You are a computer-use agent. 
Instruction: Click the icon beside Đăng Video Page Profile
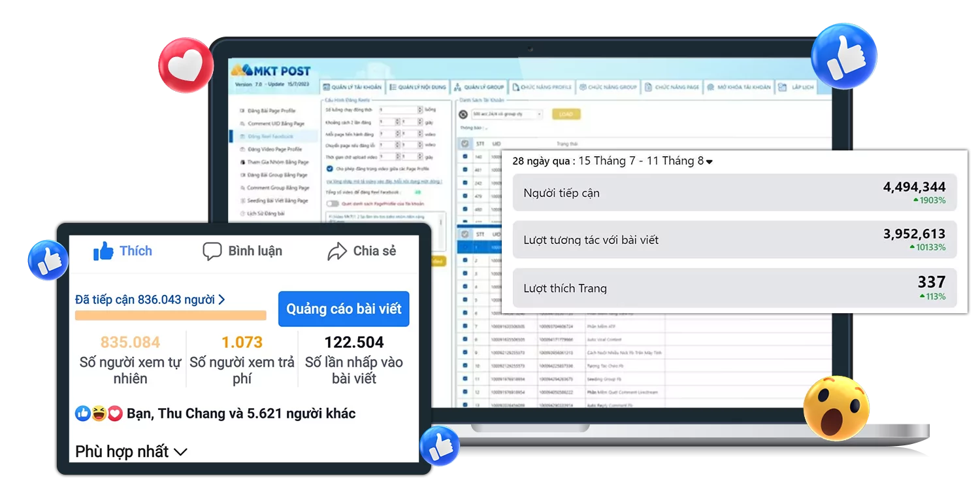coord(242,149)
